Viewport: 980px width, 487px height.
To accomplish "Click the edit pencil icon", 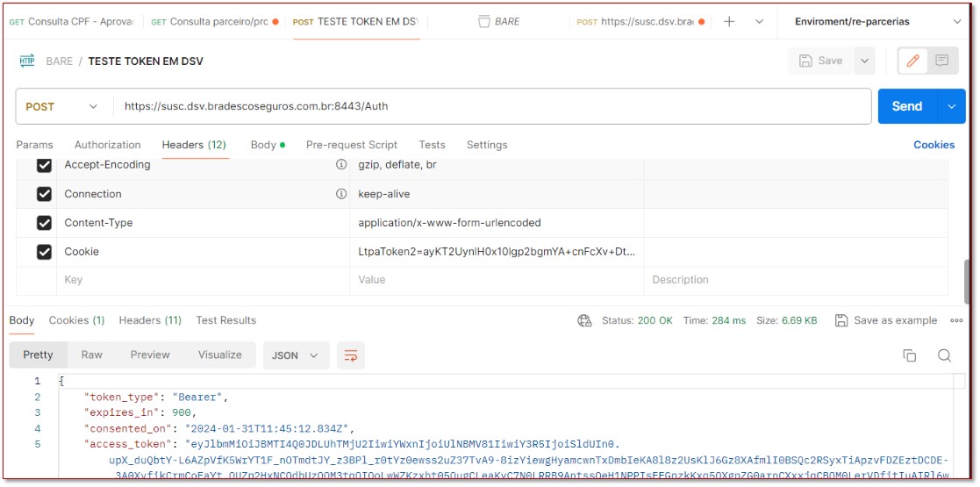I will coord(912,61).
